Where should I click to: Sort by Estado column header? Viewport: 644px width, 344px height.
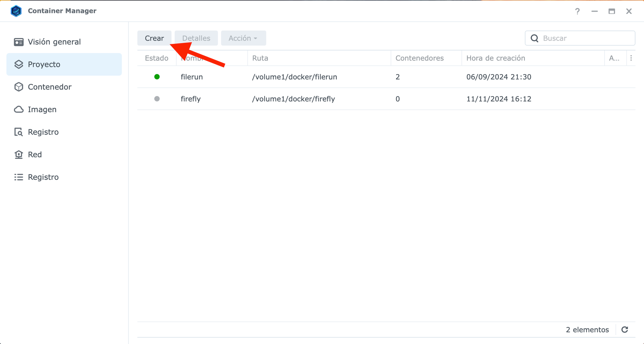tap(156, 58)
